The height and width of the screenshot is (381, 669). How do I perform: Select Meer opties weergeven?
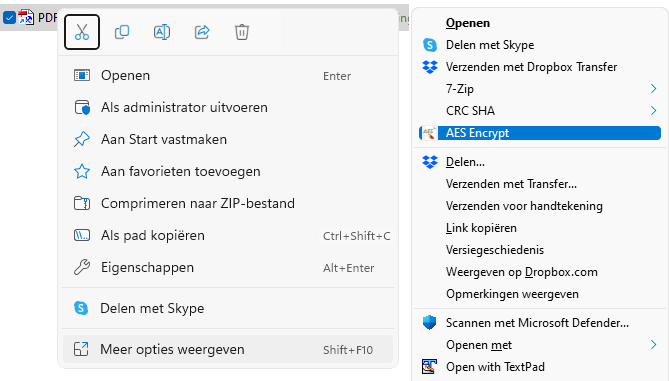tap(228, 349)
